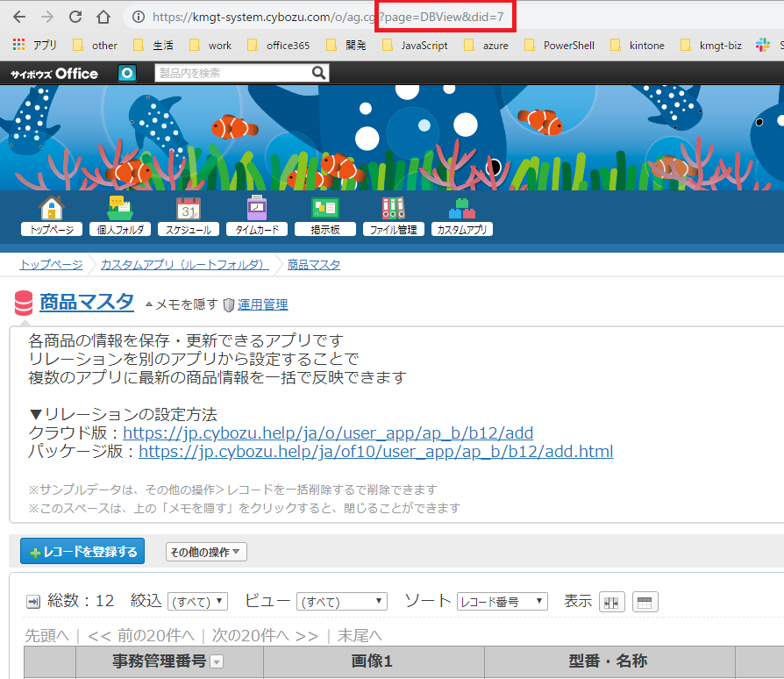784x679 pixels.
Task: Open the Slack bookmark icon
Action: coord(762,45)
